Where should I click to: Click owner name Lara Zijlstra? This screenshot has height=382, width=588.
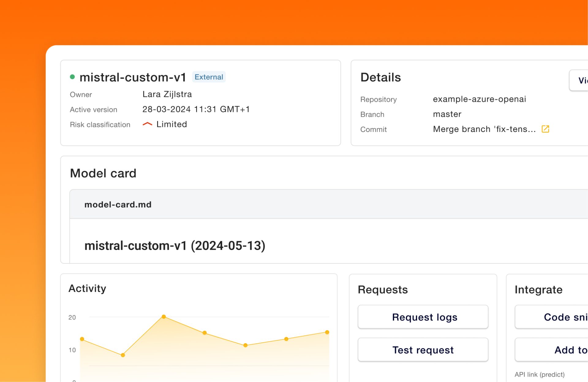[x=167, y=94]
